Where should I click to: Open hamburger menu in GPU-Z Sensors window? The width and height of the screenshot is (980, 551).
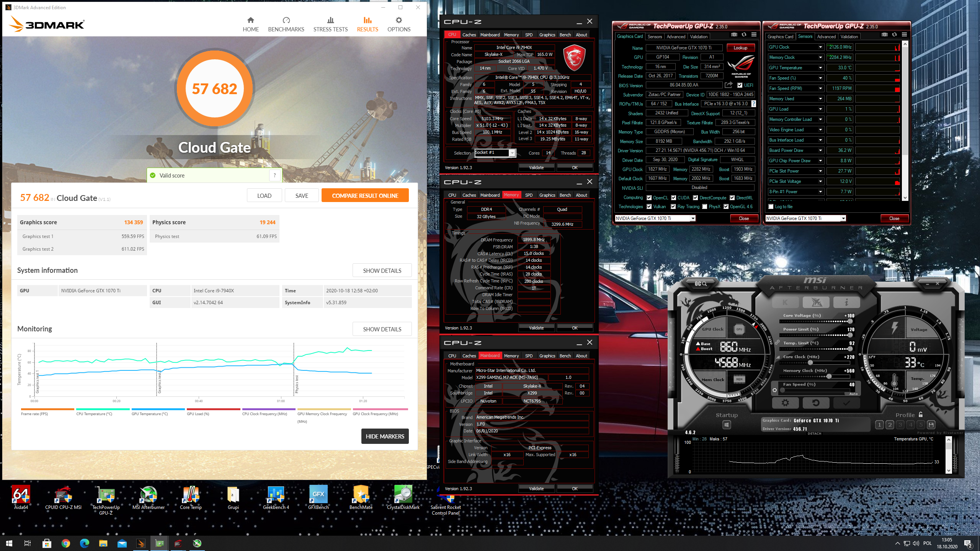coord(904,35)
